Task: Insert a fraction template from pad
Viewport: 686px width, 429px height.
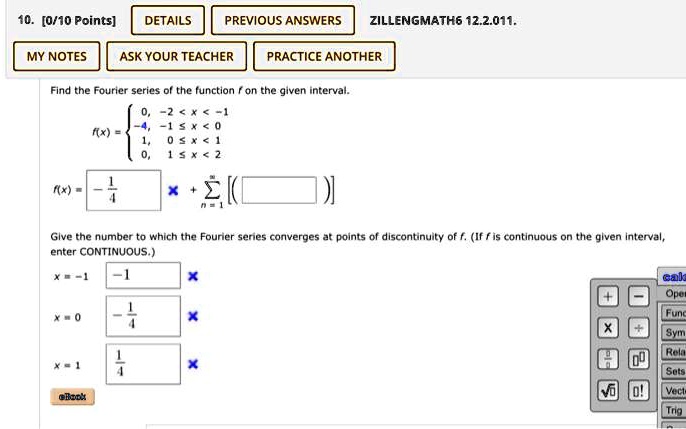Action: pyautogui.click(x=608, y=359)
